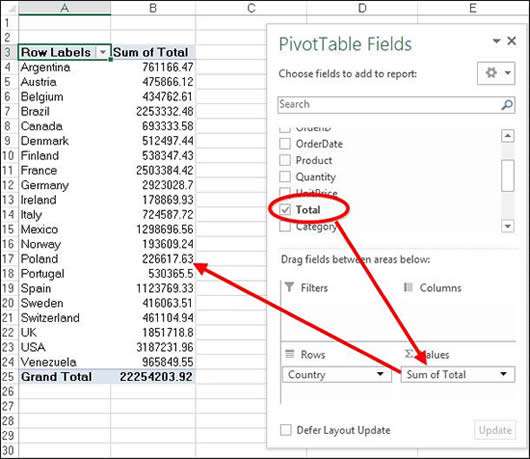This screenshot has width=530, height=459.
Task: Open the pane options arrow next to close
Action: tap(496, 41)
